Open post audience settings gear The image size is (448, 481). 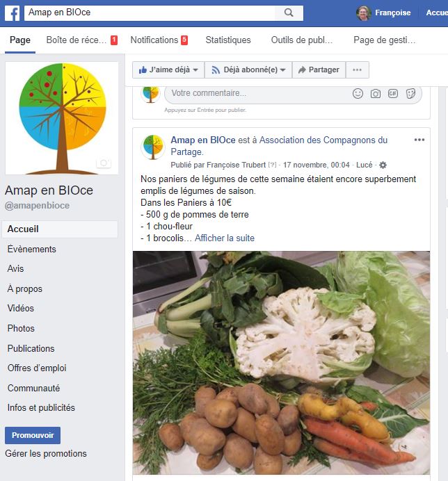[383, 165]
